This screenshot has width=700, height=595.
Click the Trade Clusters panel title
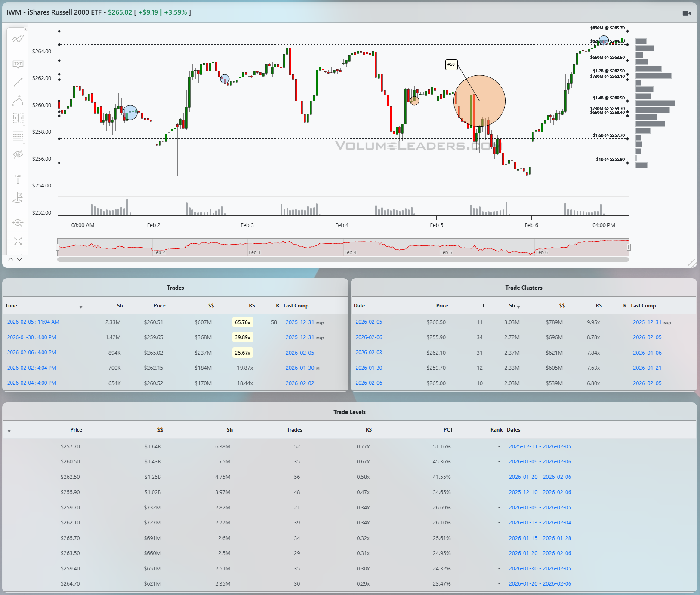pos(524,288)
